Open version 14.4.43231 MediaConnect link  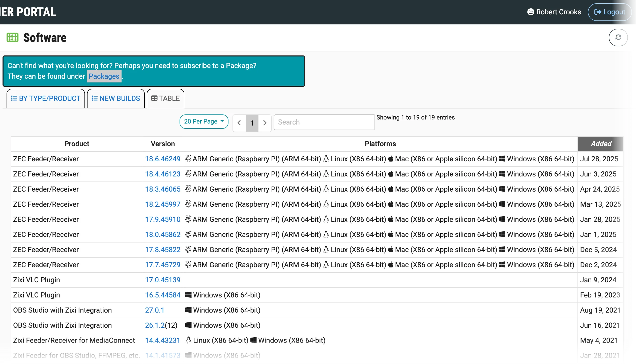[163, 340]
